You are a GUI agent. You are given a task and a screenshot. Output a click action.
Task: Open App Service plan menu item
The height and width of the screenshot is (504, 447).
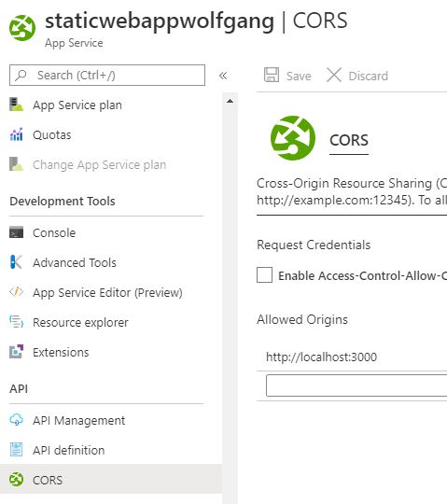77,105
